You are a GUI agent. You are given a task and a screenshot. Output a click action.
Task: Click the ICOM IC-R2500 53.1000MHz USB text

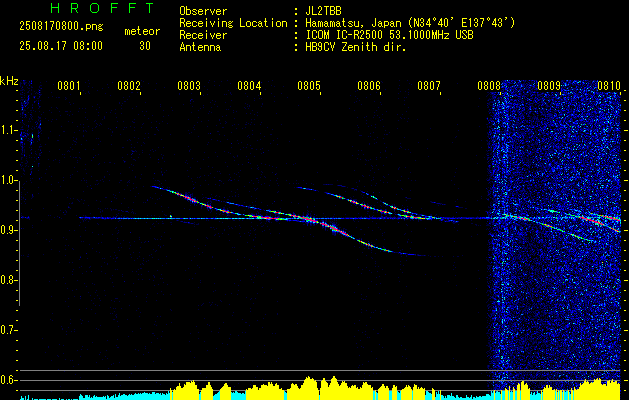[x=389, y=35]
